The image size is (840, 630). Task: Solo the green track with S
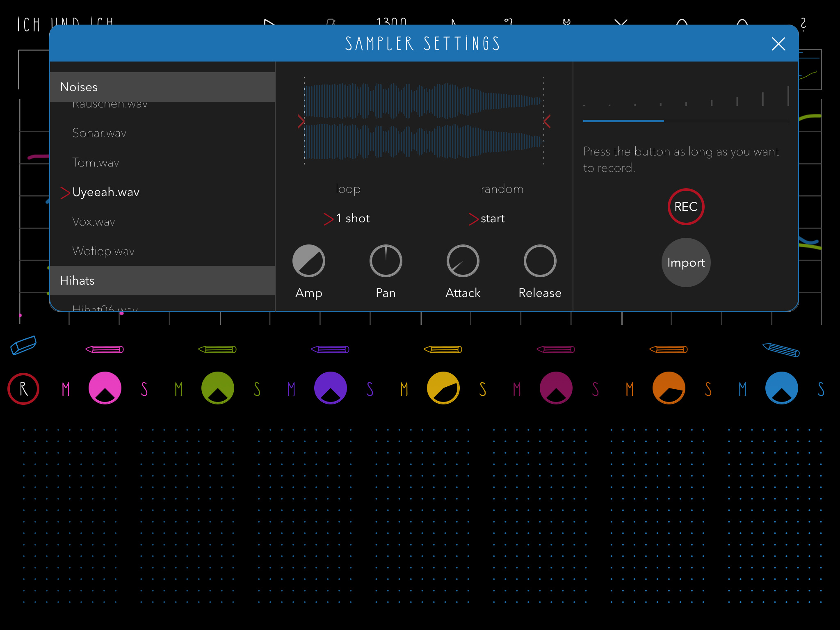tap(257, 389)
